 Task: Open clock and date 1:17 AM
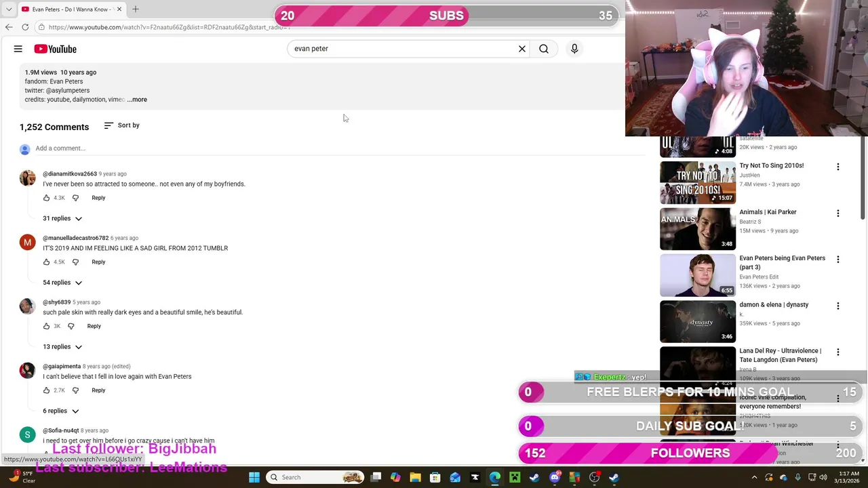(x=846, y=477)
